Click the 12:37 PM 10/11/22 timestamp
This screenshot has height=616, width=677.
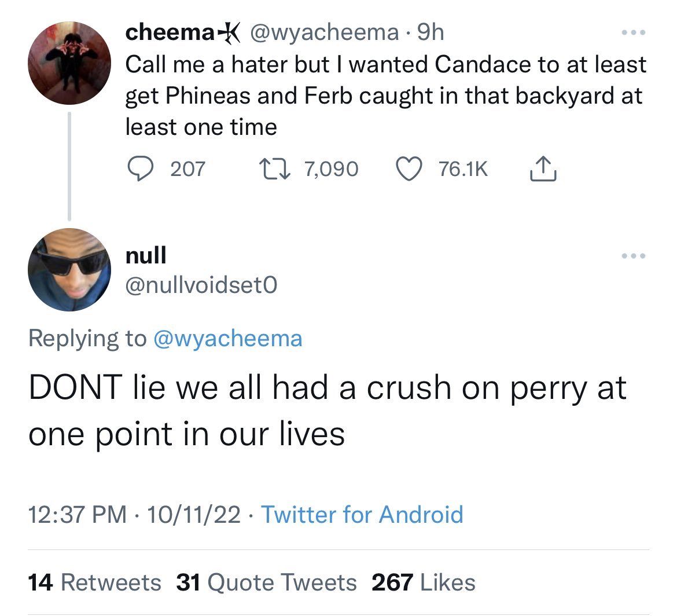(x=134, y=514)
